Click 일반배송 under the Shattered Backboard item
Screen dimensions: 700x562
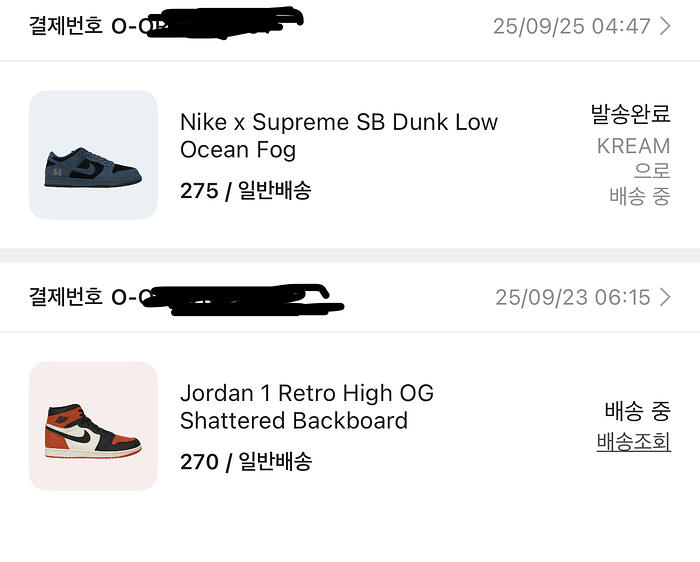(275, 461)
